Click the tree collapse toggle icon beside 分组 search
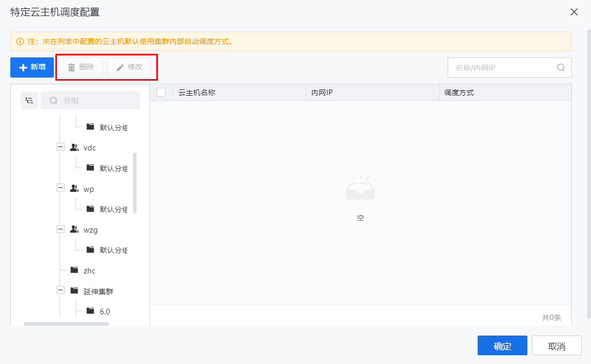 (x=29, y=100)
